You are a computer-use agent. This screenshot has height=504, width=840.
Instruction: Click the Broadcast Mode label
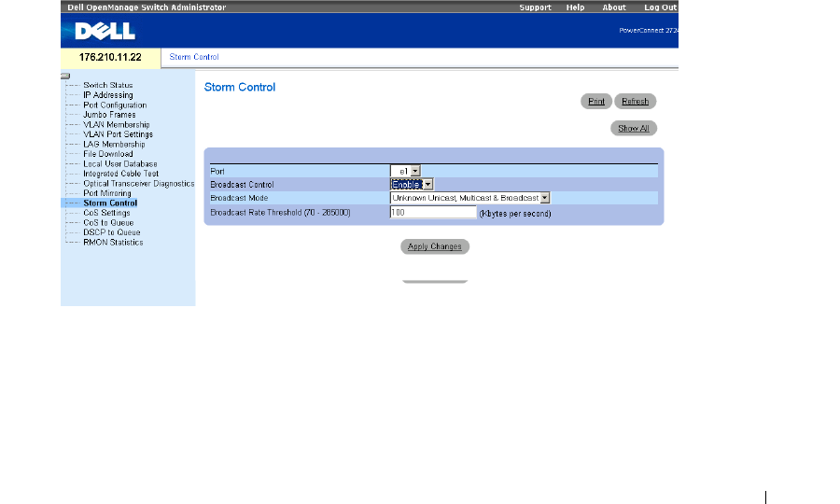coord(239,198)
